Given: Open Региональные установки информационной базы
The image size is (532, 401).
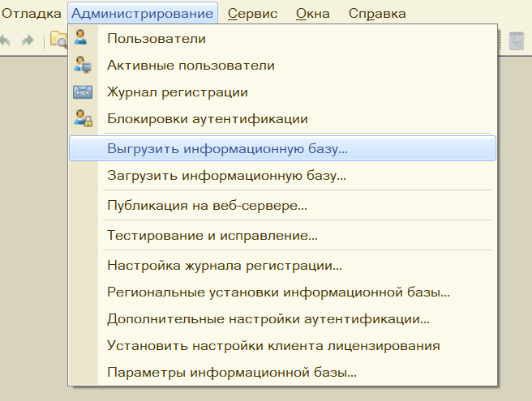Looking at the screenshot, I should coord(282,292).
